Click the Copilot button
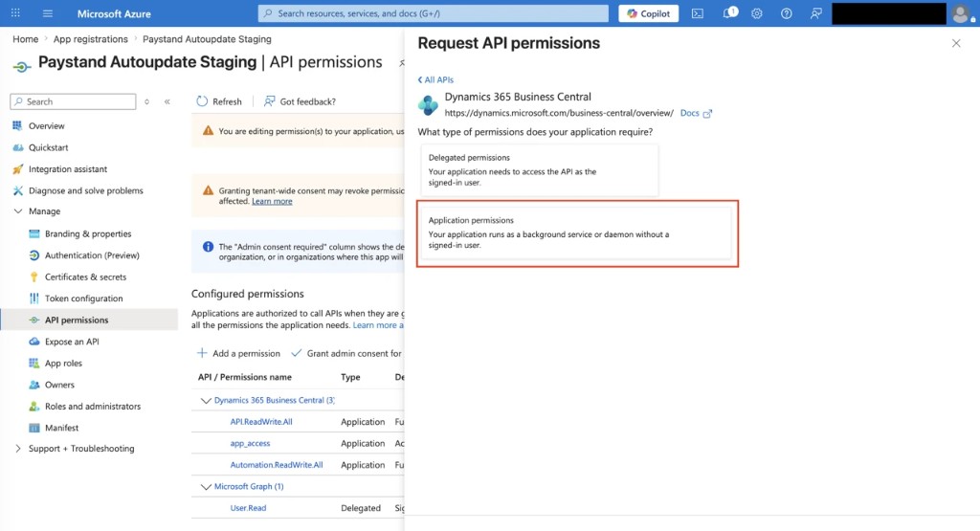 click(x=648, y=13)
